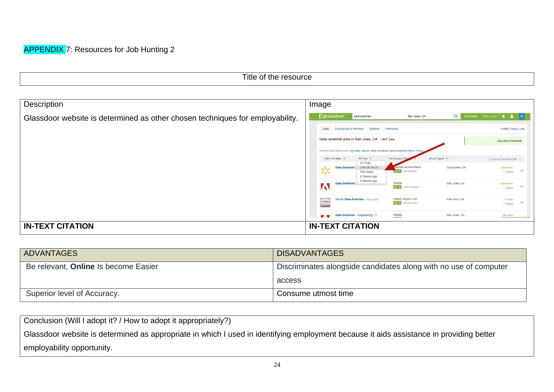The width and height of the screenshot is (554, 392).
Task: Click data scientist intern related search link
Action: tap(402, 151)
